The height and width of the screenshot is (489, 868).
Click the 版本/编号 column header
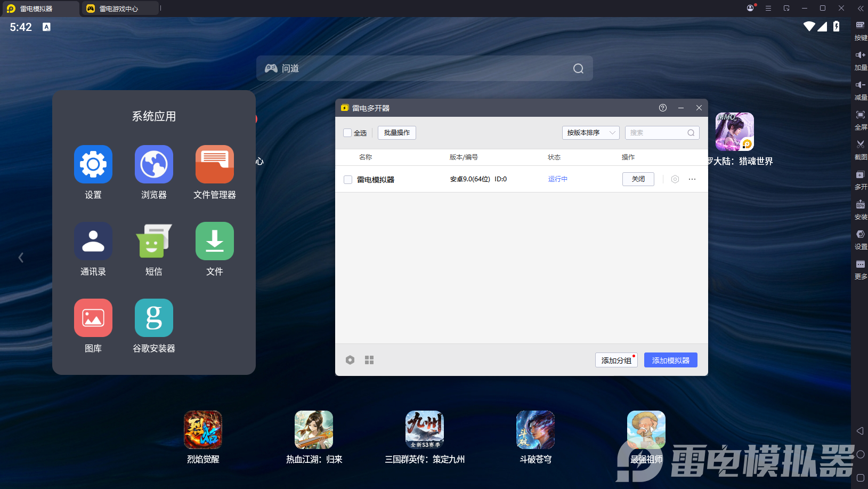(464, 157)
